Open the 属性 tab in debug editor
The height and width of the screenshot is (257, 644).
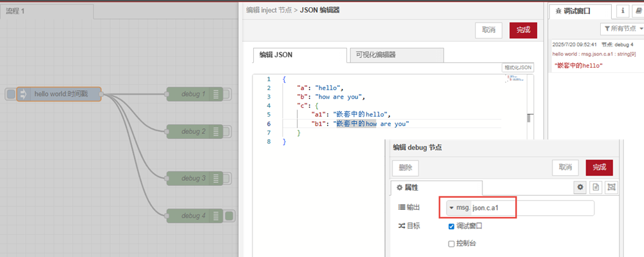pyautogui.click(x=436, y=187)
